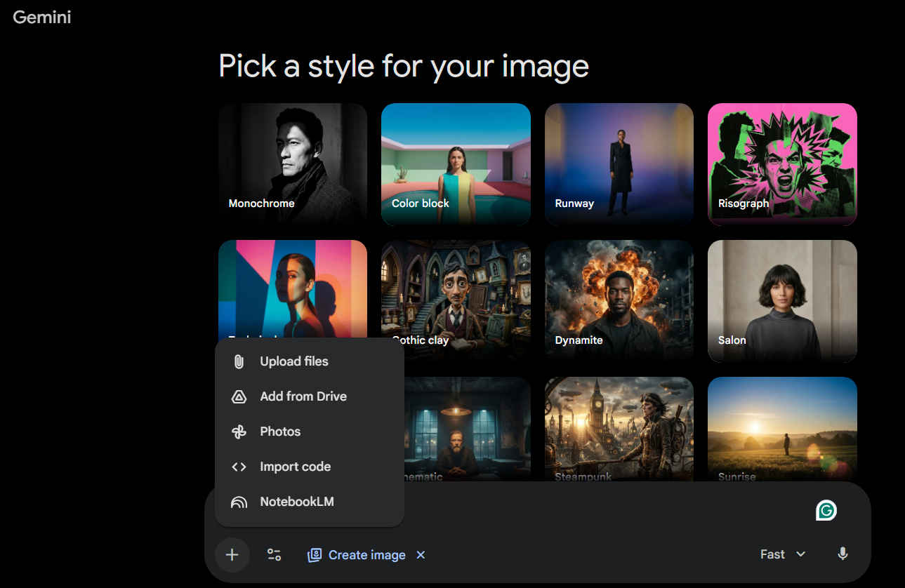905x588 pixels.
Task: Click the microphone voice input icon
Action: pyautogui.click(x=843, y=554)
